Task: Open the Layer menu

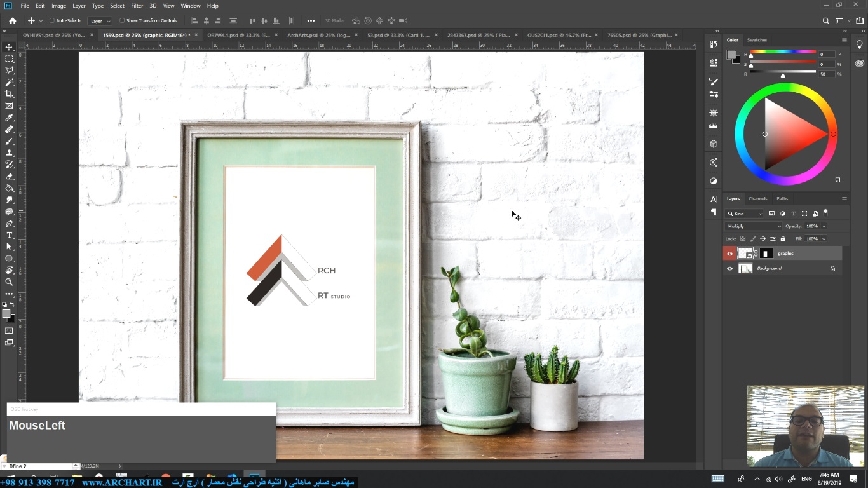Action: click(x=79, y=6)
